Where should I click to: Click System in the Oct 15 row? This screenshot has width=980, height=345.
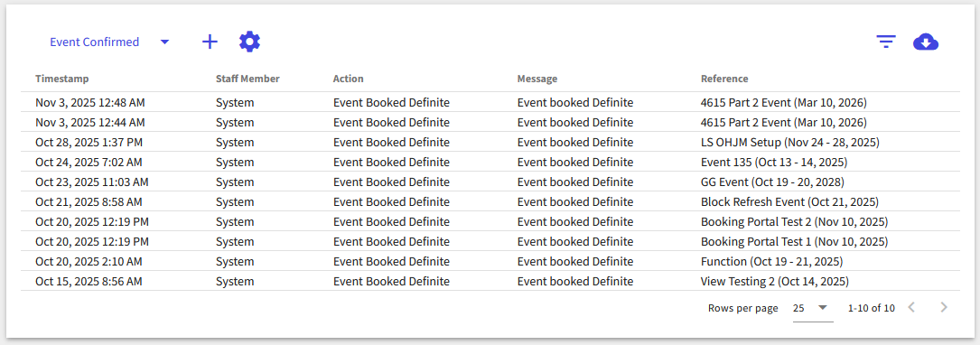point(235,281)
